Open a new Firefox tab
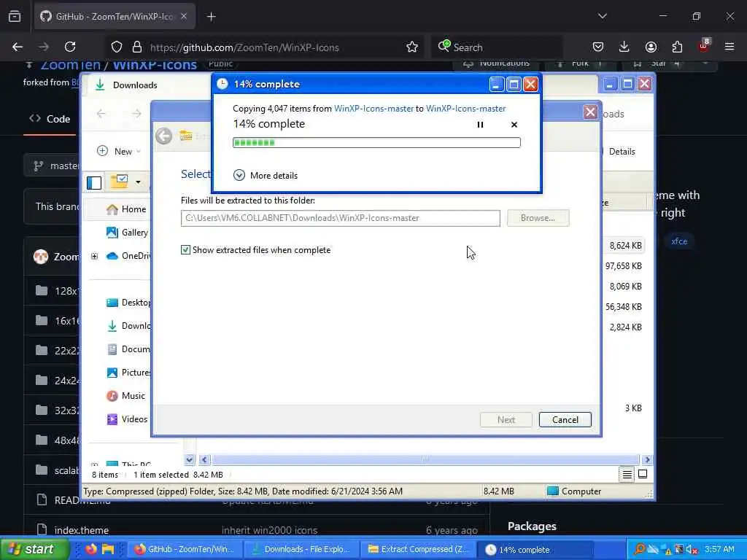 [212, 17]
